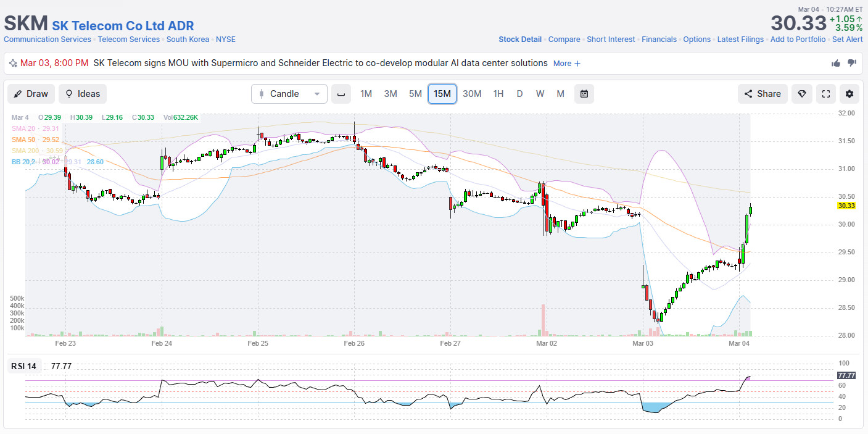Open Communication Services sector link
The height and width of the screenshot is (434, 868).
(x=48, y=40)
